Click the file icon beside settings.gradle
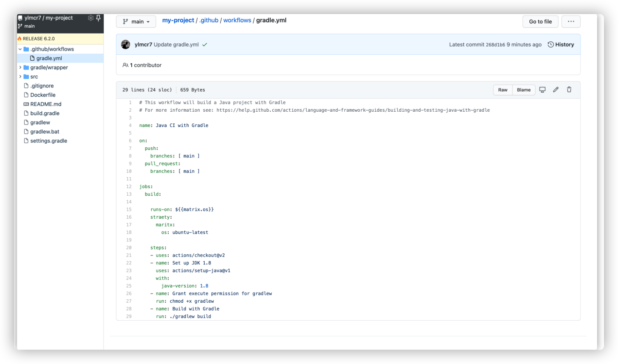618x364 pixels. 26,141
